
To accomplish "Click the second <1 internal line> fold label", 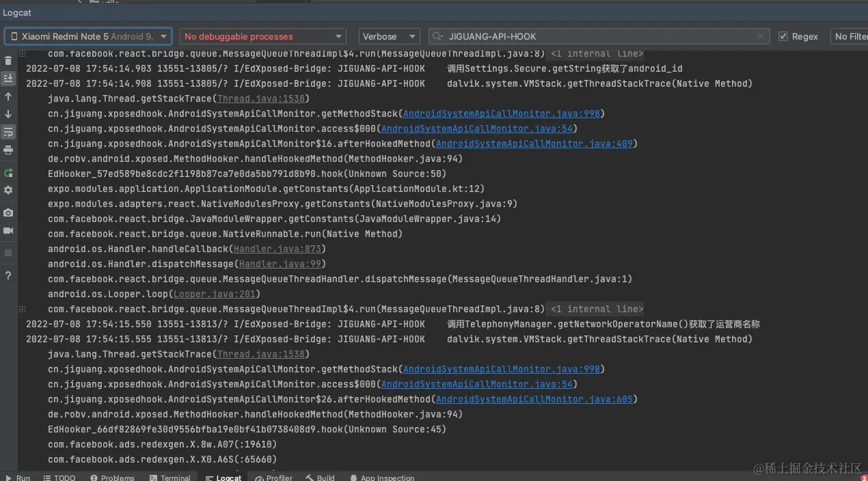I will [597, 309].
